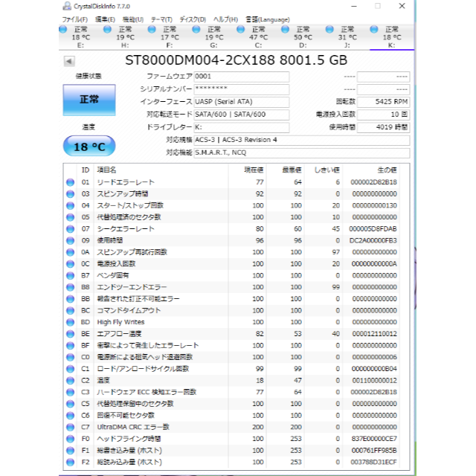Image resolution: width=476 pixels, height=476 pixels.
Task: Click the 項目名 column header
Action: tap(106, 170)
